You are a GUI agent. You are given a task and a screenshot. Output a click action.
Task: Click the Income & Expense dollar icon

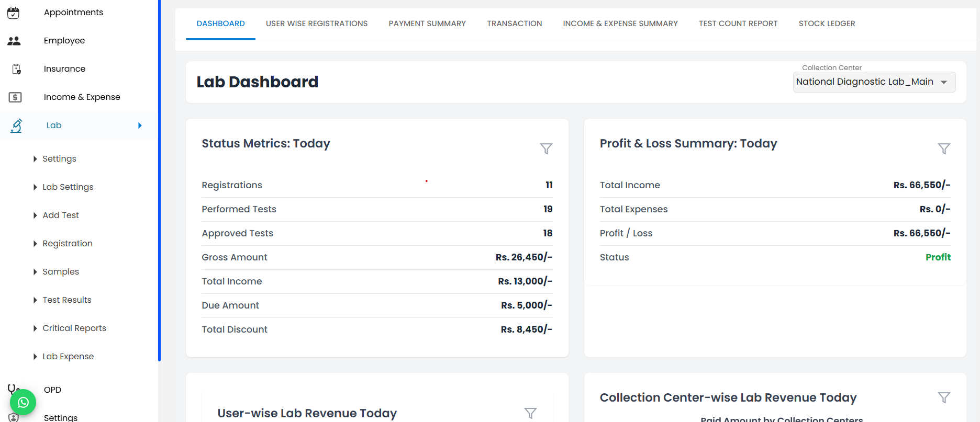15,97
